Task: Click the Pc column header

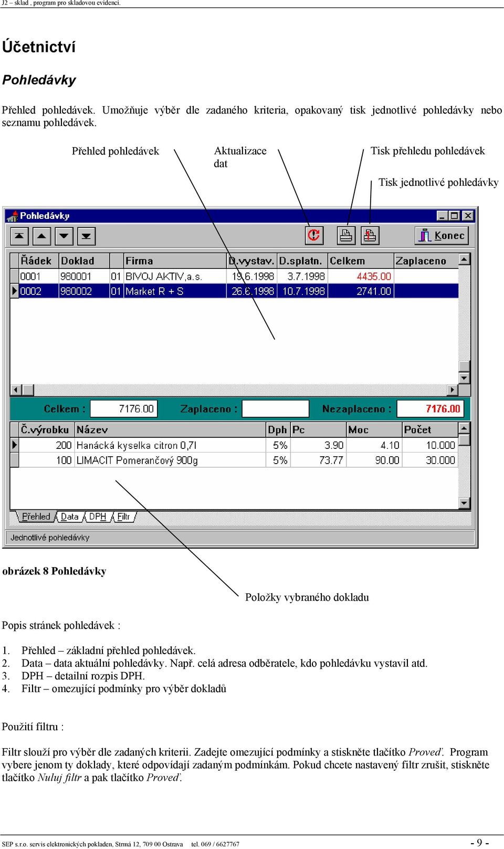Action: (x=318, y=429)
